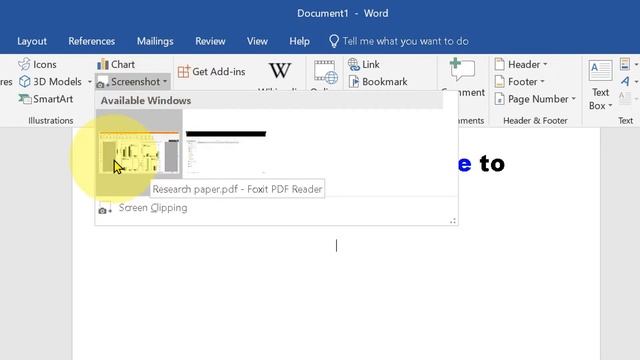
Task: Select the second available window thumbnail
Action: (x=226, y=152)
